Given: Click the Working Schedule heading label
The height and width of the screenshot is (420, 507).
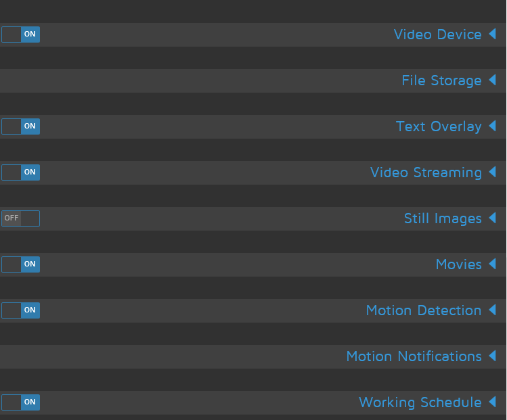Looking at the screenshot, I should [420, 402].
